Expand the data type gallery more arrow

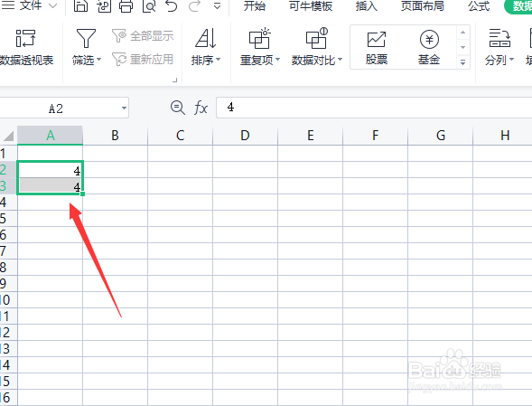[x=462, y=62]
